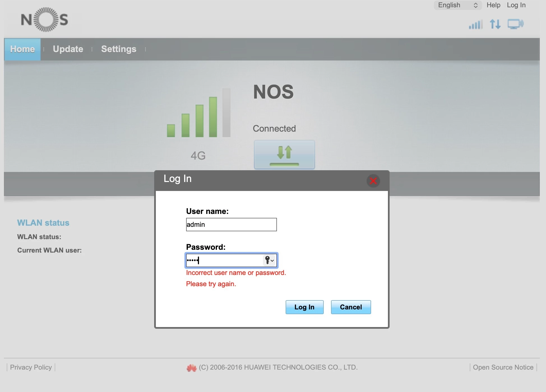
Task: Open the Privacy Policy link
Action: [x=31, y=367]
